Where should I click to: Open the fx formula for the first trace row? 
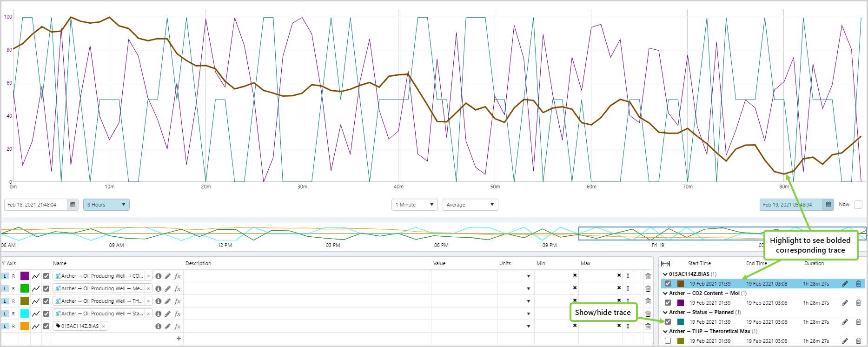click(x=177, y=276)
